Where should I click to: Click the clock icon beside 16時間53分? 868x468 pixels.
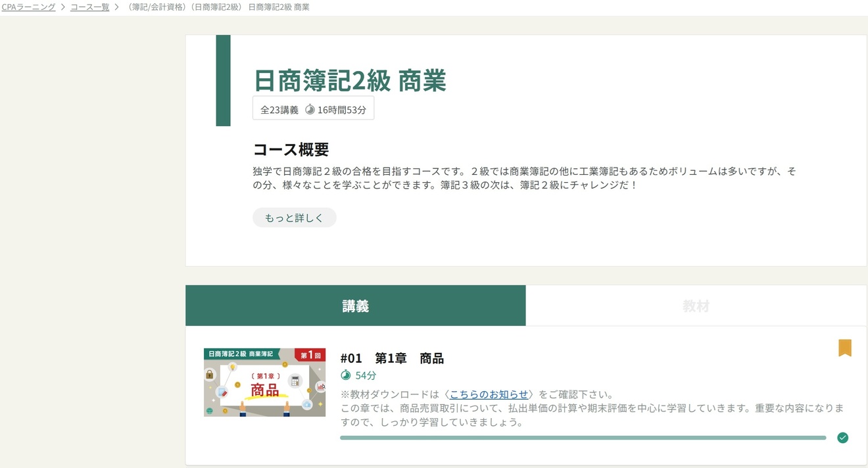[310, 110]
